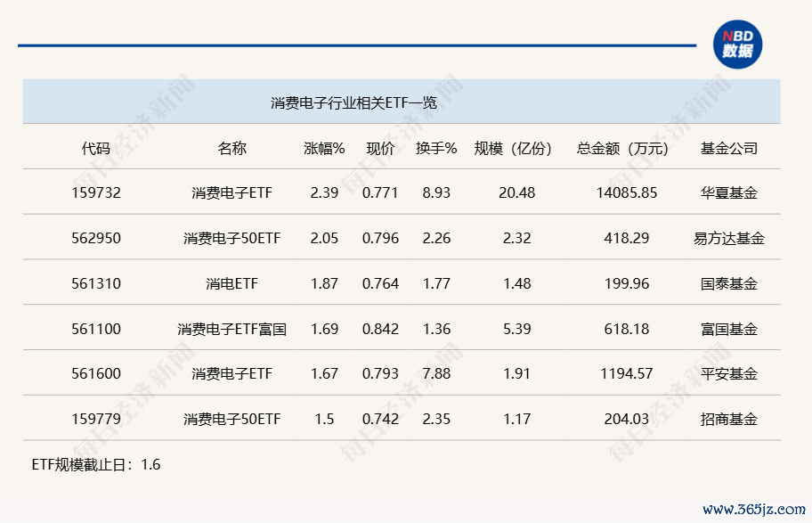The image size is (812, 523).
Task: Select the 消电ETF name cell
Action: [231, 283]
